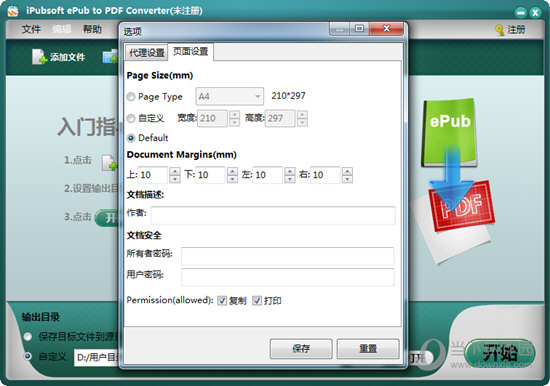The width and height of the screenshot is (550, 386).
Task: Decrease the right margin 右 value
Action: point(347,179)
